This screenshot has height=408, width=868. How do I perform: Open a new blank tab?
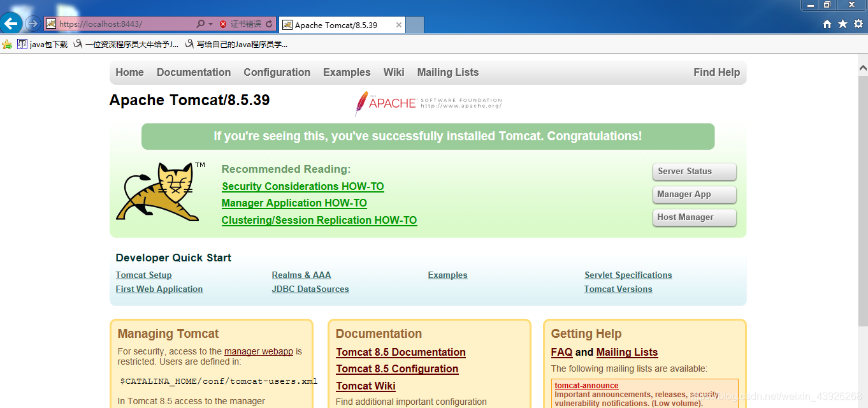[415, 25]
